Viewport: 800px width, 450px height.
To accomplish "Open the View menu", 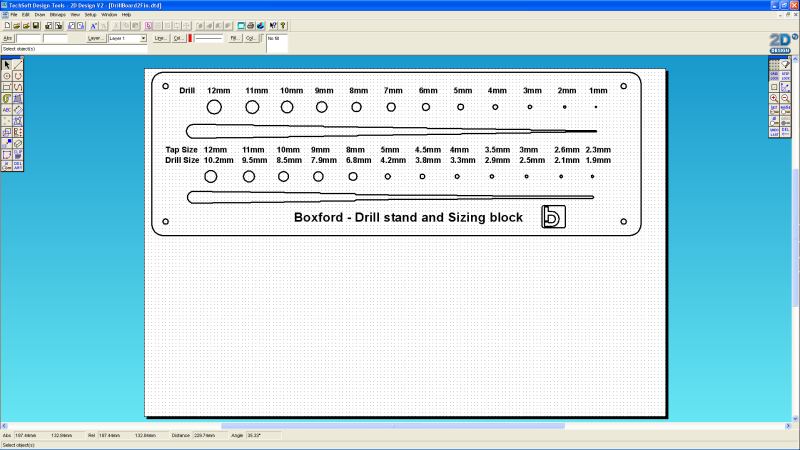I will (75, 15).
